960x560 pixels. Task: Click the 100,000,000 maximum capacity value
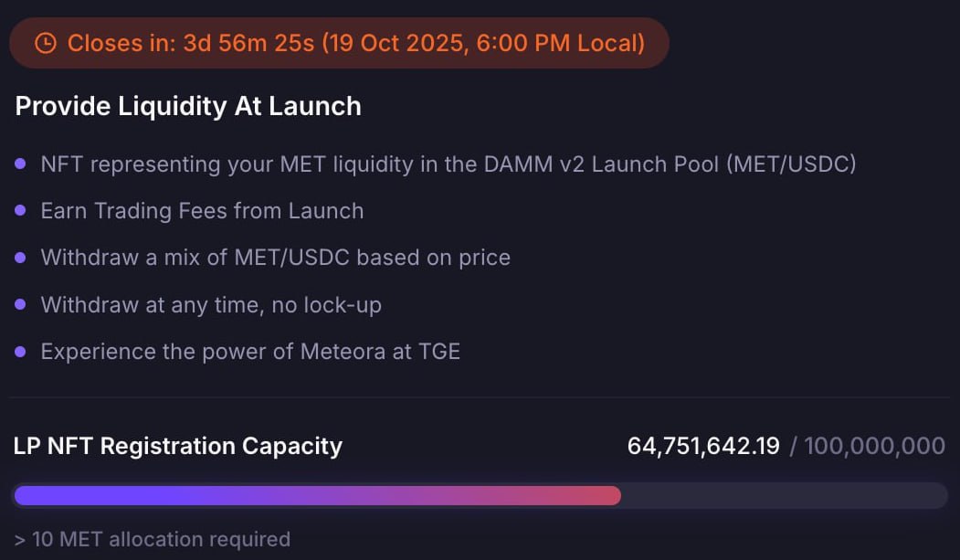tap(874, 446)
